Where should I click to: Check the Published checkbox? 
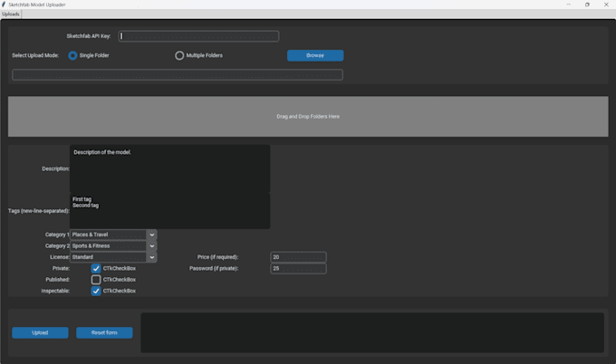point(96,280)
